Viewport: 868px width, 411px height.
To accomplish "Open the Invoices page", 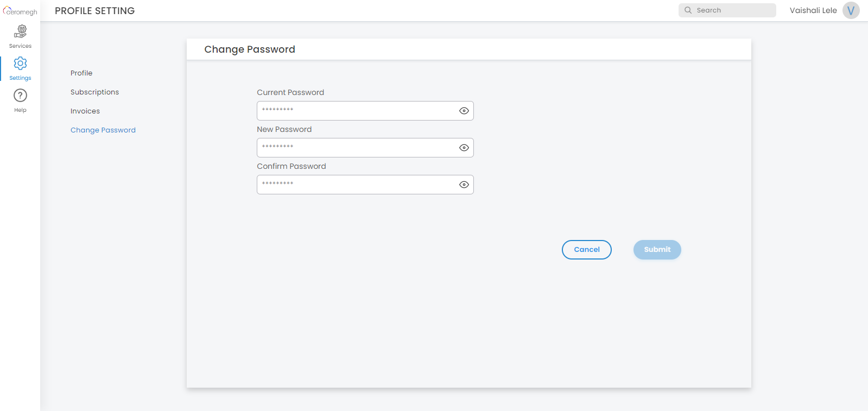I will click(x=85, y=111).
